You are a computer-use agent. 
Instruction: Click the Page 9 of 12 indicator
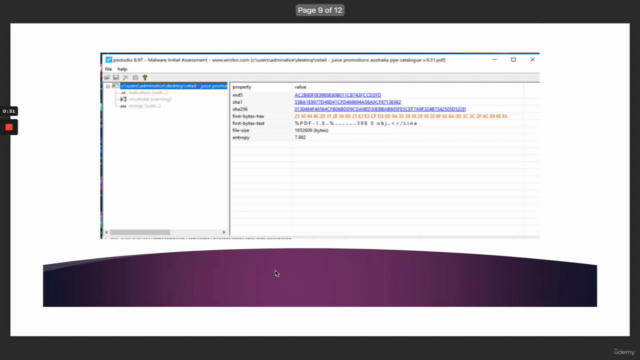click(320, 10)
